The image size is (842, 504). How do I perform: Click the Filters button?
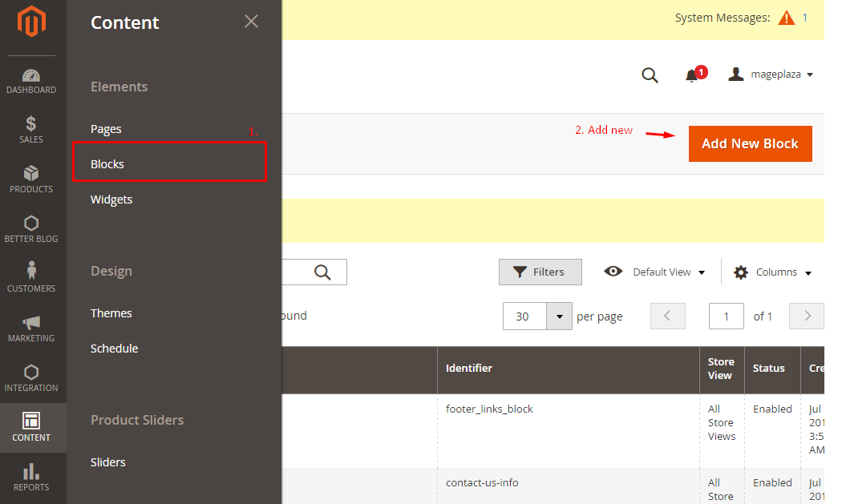click(540, 272)
